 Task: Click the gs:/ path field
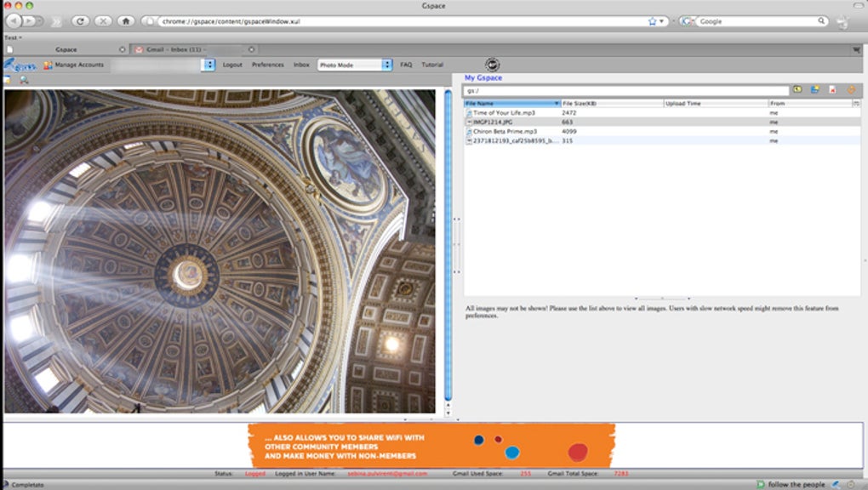(x=626, y=90)
